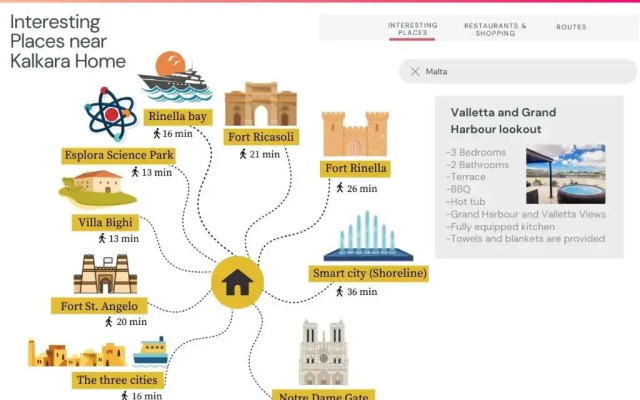This screenshot has width=640, height=400.
Task: Select the Fort St. Angelo icon
Action: pos(105,272)
